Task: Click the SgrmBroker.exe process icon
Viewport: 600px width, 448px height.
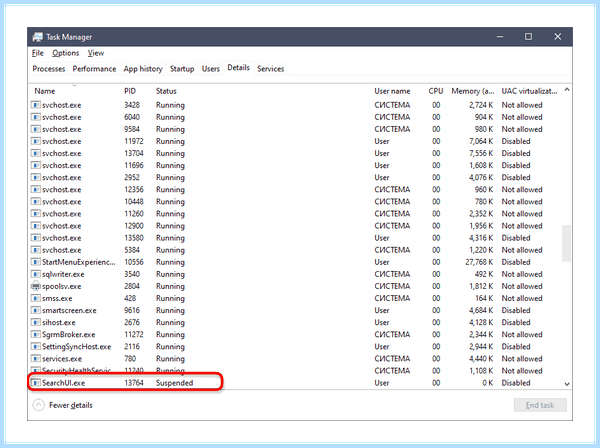Action: (x=36, y=335)
